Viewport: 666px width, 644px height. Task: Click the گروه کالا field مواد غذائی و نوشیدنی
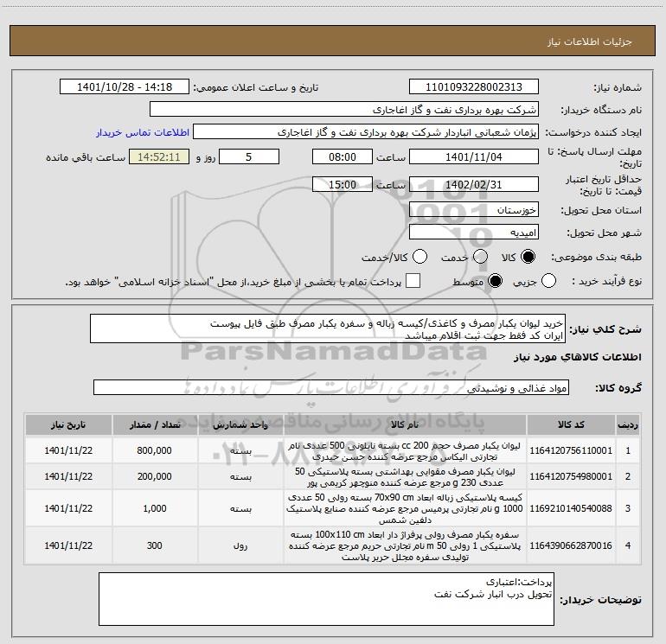click(x=331, y=387)
